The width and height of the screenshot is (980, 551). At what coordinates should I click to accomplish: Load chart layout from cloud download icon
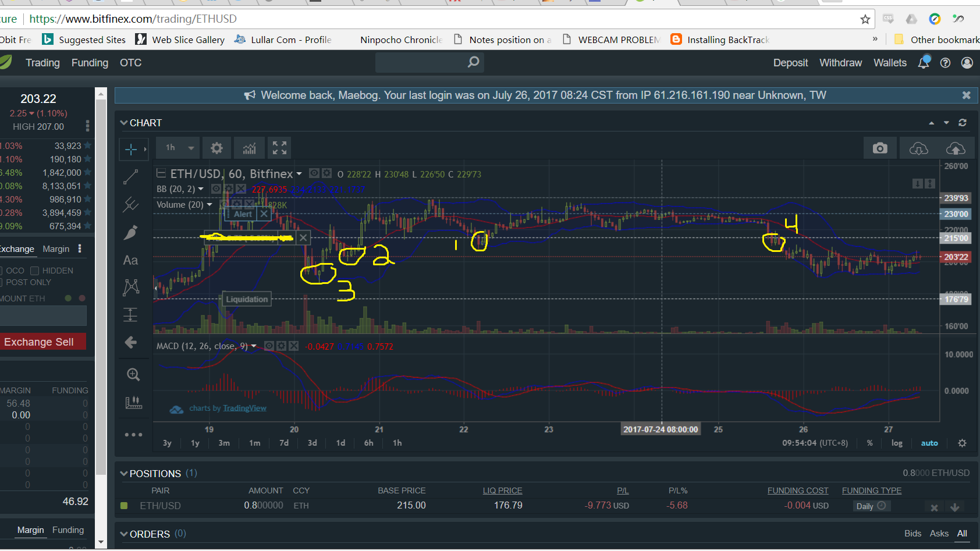918,148
